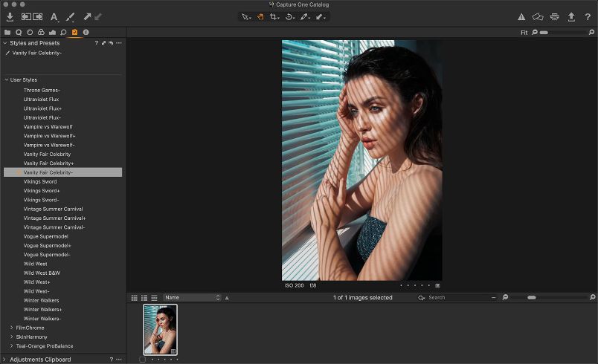Screen dimensions: 598x364
Task: Apply the Throne Games- style
Action: (42, 90)
